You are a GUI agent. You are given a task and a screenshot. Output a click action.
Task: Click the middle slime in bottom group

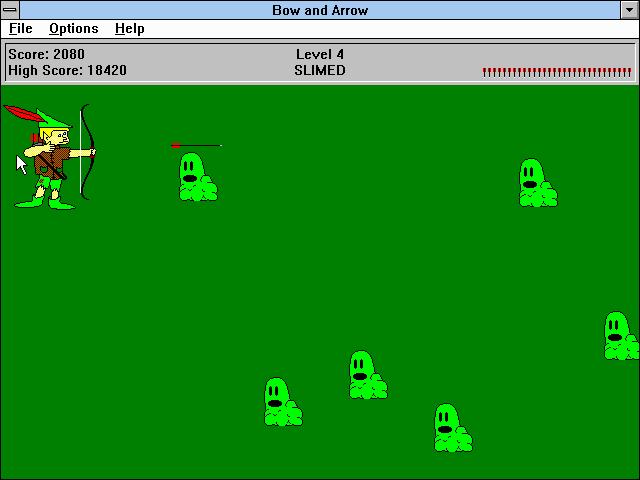368,375
